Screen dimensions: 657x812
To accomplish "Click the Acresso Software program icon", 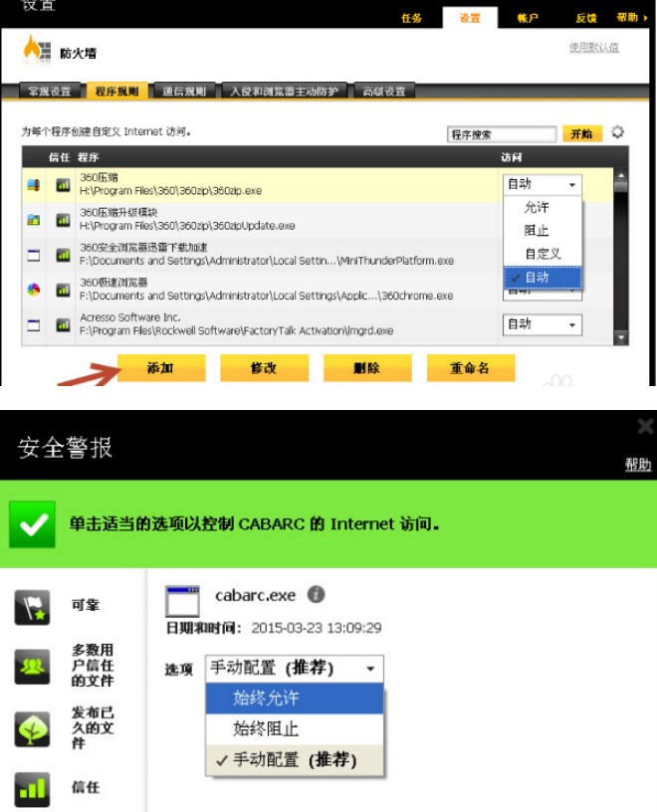I will tap(34, 325).
